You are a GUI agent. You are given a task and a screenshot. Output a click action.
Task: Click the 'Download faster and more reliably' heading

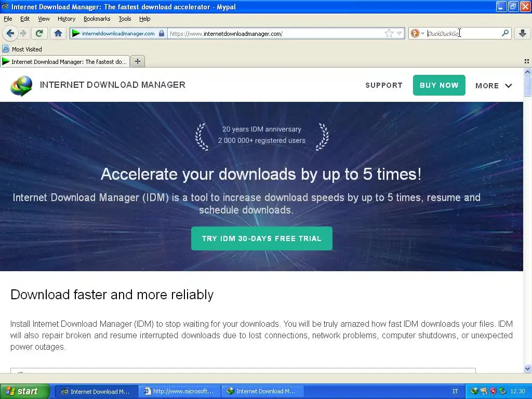[x=112, y=295]
